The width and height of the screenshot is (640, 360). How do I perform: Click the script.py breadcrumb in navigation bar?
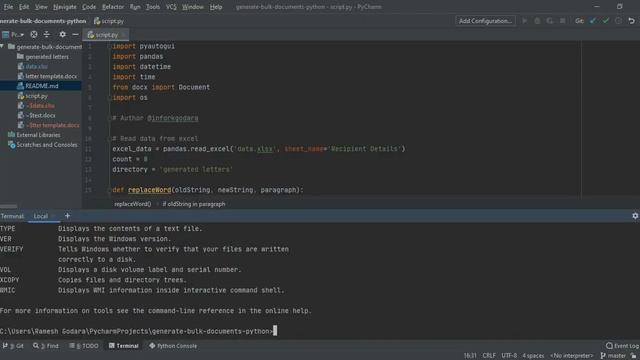(109, 21)
